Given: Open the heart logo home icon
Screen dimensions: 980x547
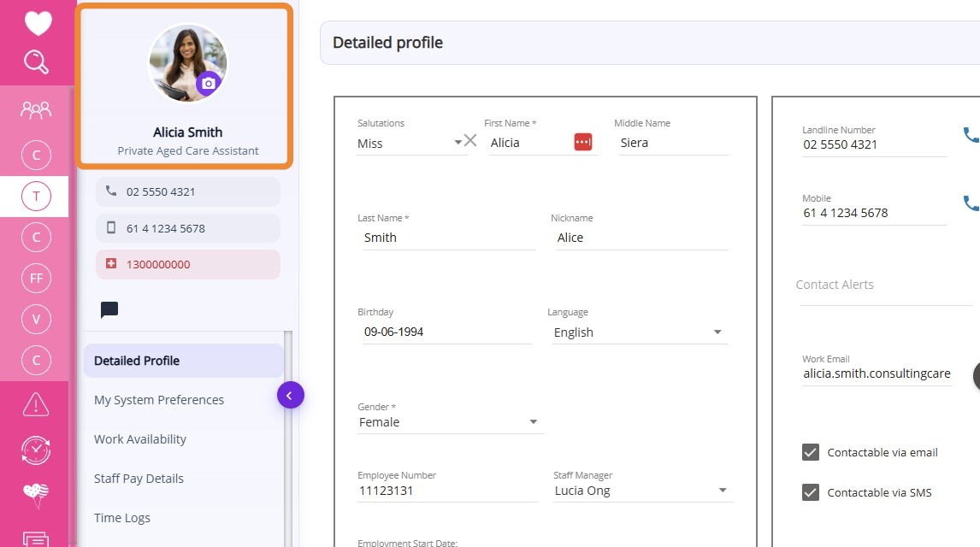Looking at the screenshot, I should click(x=38, y=23).
